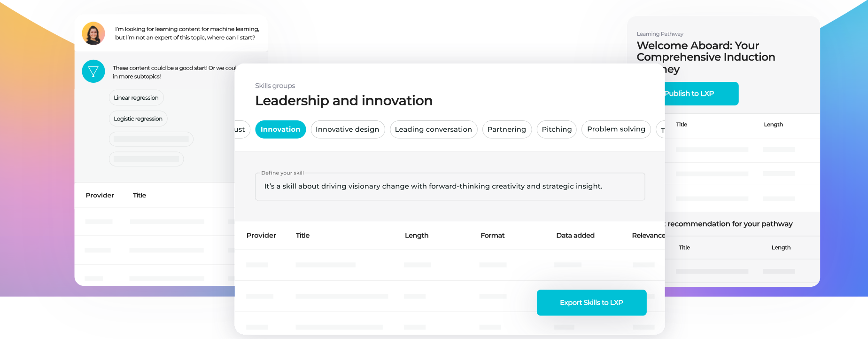Screen dimensions: 868x339
Task: Click the Skills groups label
Action: (x=275, y=86)
